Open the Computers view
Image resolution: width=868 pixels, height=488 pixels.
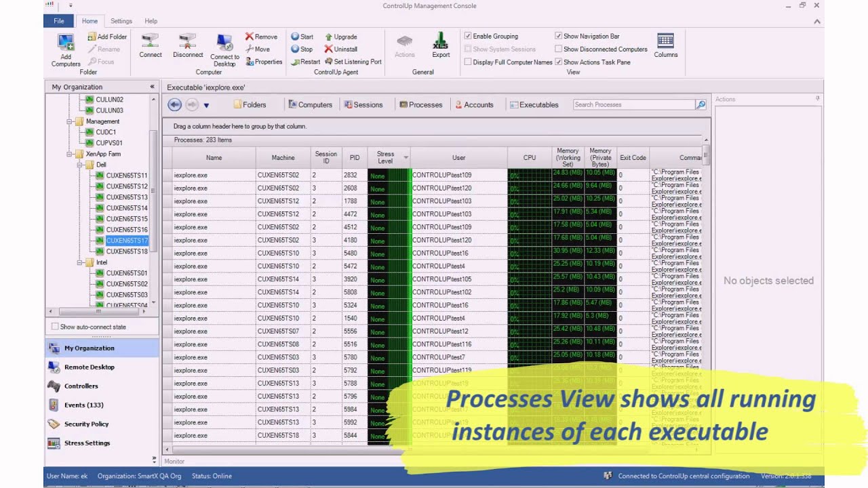pos(310,104)
